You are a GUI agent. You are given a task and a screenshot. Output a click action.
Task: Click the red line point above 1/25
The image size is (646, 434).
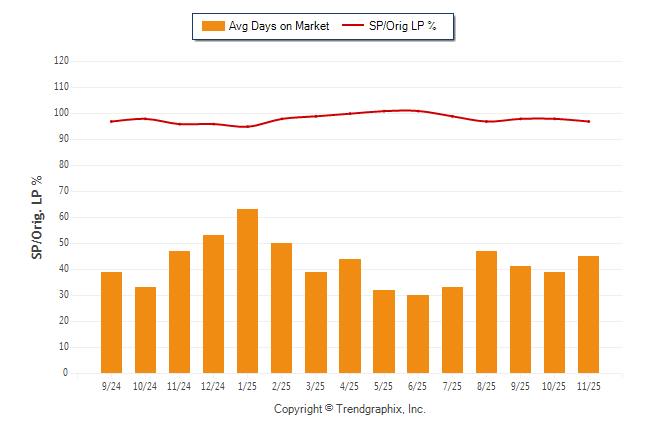[x=247, y=127]
